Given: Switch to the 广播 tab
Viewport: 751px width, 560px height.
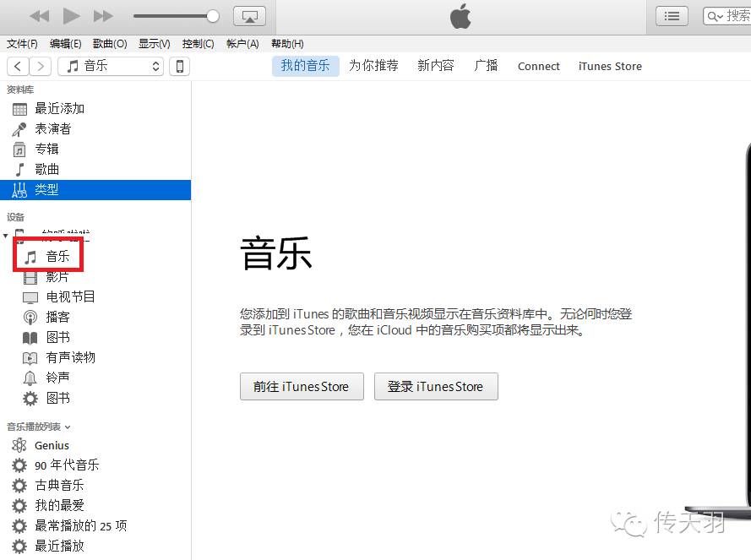Looking at the screenshot, I should (486, 66).
